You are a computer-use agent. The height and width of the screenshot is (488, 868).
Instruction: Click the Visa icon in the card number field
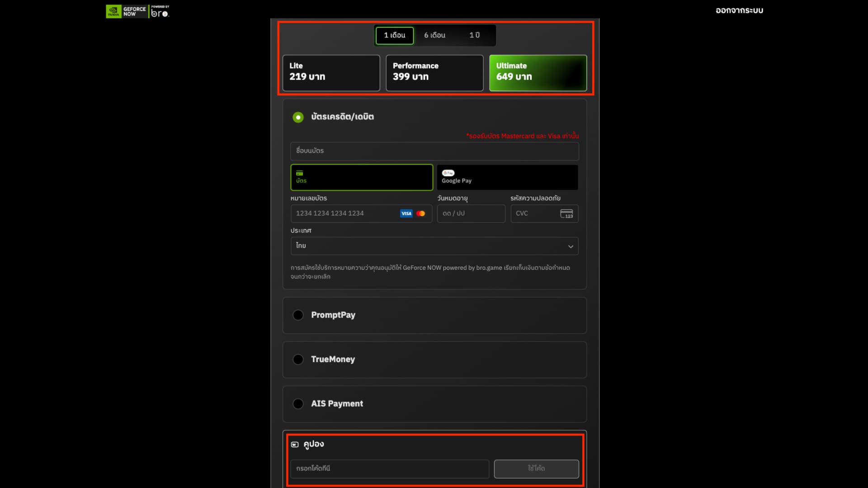[x=406, y=213]
